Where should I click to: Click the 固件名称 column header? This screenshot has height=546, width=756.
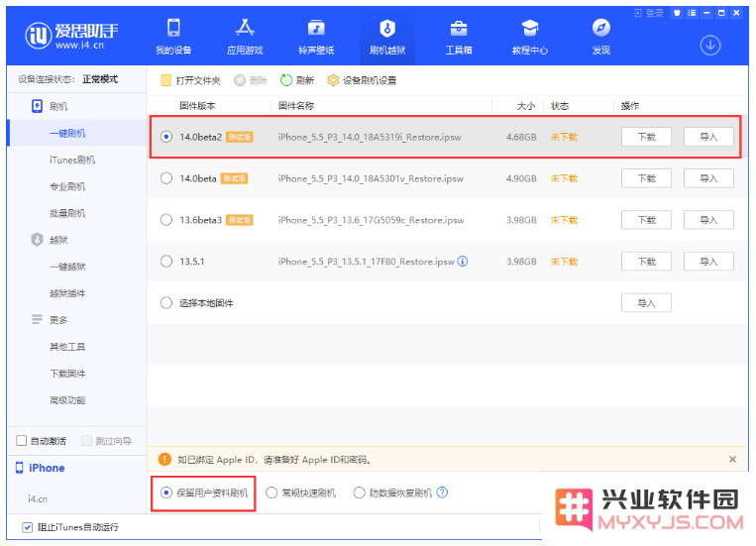coord(296,106)
